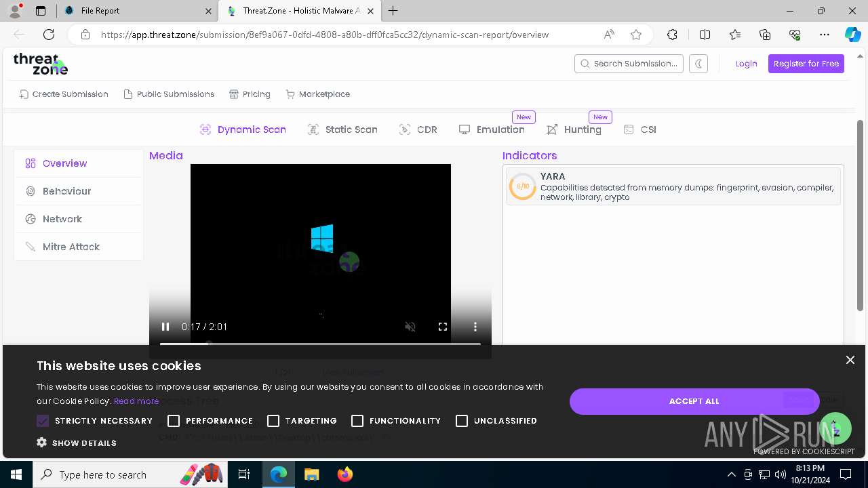This screenshot has width=868, height=488.
Task: Open the Marketplace page
Action: coord(318,94)
